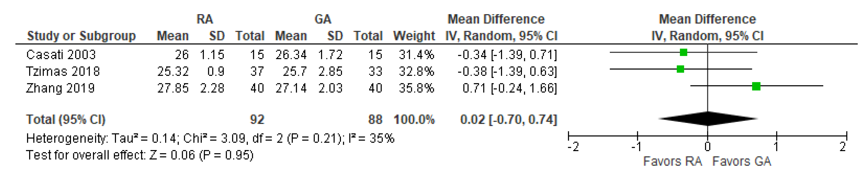Screen dimensions: 868x179
Task: Select the Tzimas 2018 study label
Action: tap(63, 71)
